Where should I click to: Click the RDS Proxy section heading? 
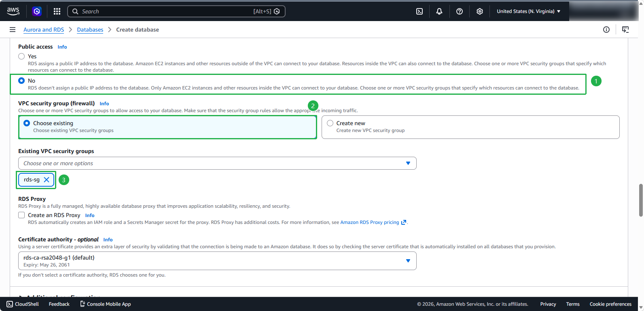point(32,199)
